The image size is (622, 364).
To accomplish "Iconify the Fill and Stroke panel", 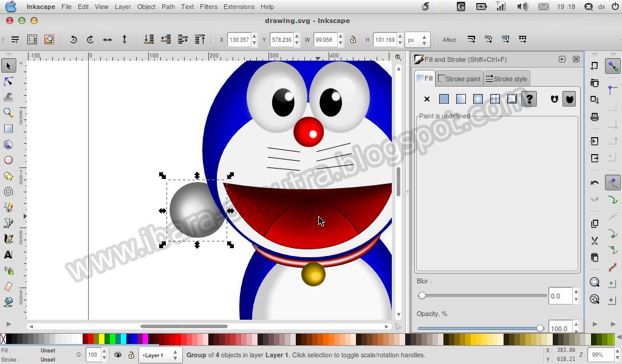I will tap(562, 59).
